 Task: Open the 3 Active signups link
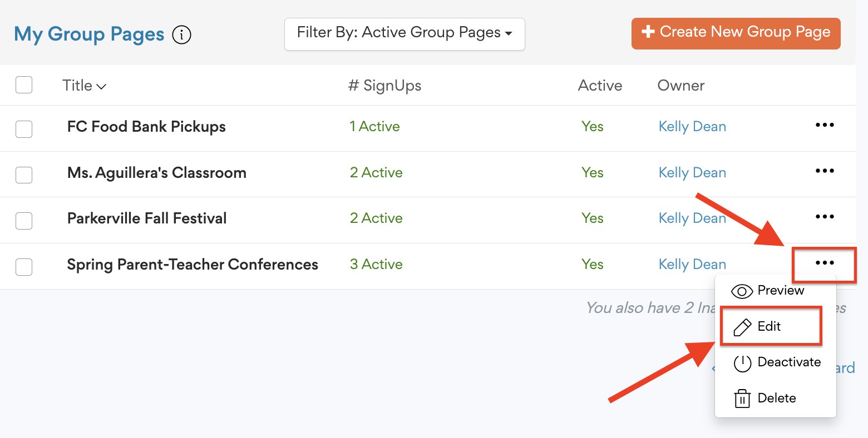pyautogui.click(x=376, y=265)
